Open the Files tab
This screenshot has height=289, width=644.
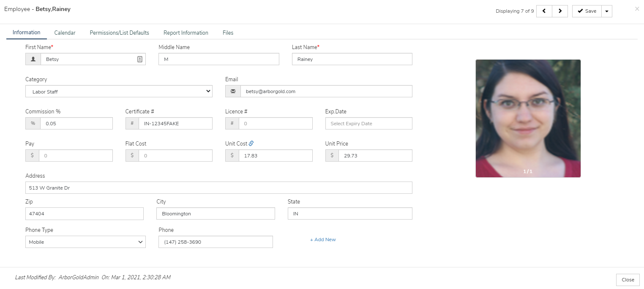(228, 33)
